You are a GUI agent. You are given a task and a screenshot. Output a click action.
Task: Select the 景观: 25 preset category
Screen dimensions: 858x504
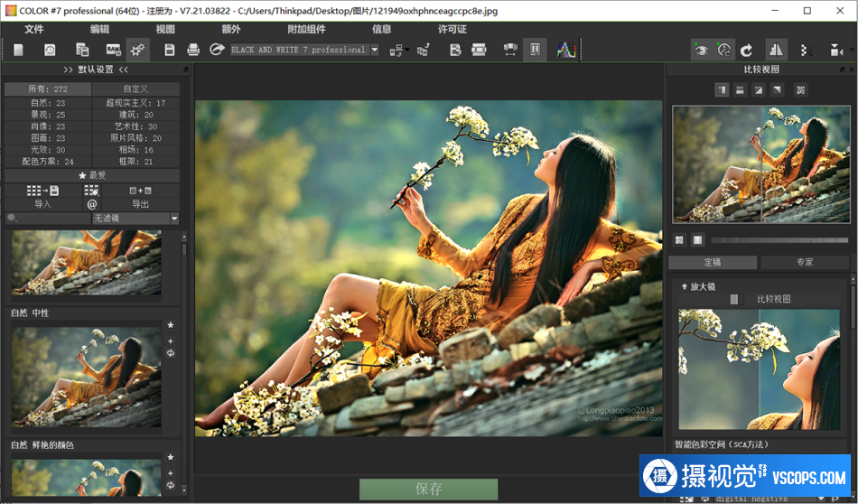click(48, 115)
